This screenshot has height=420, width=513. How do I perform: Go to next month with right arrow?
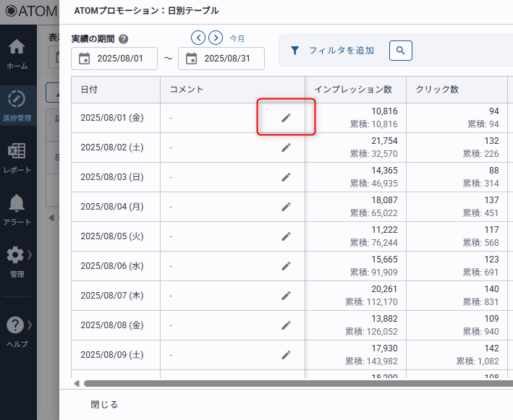[216, 38]
